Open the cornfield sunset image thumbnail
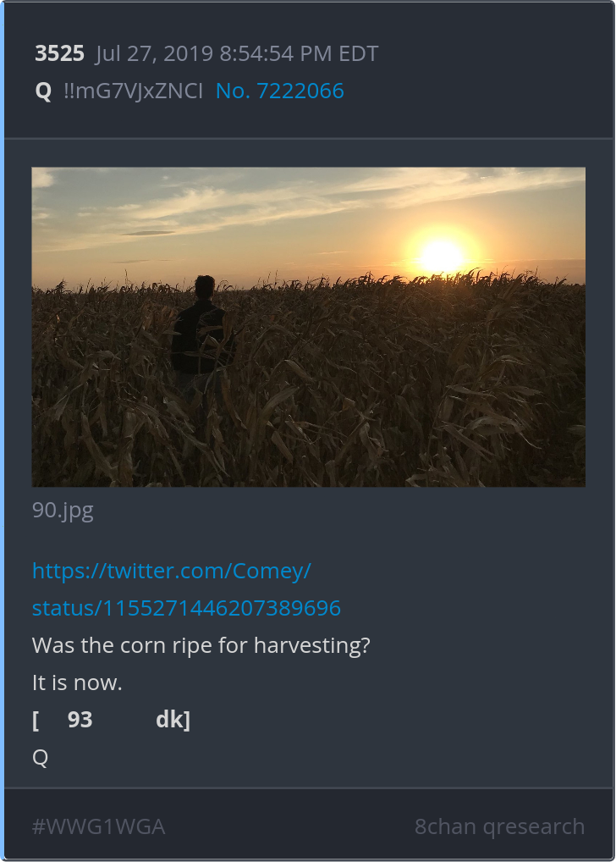The height and width of the screenshot is (862, 616). (x=308, y=327)
